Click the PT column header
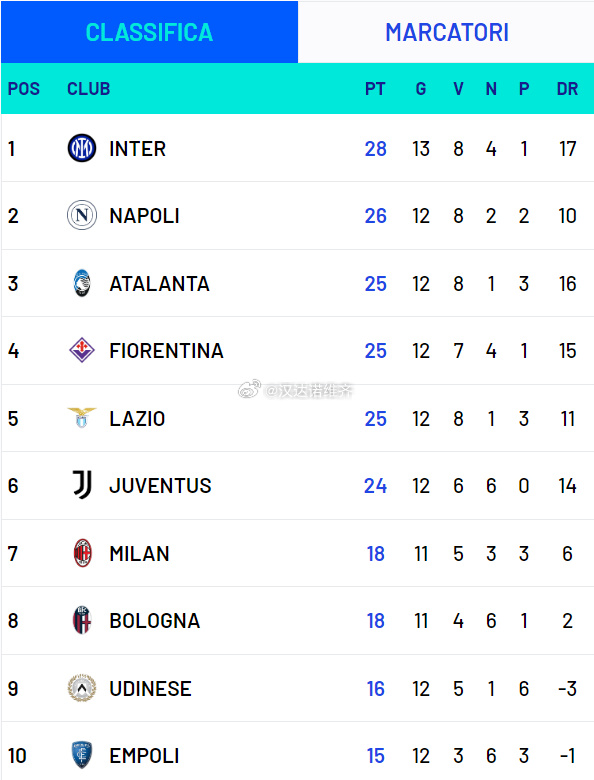This screenshot has height=780, width=594. (x=375, y=89)
